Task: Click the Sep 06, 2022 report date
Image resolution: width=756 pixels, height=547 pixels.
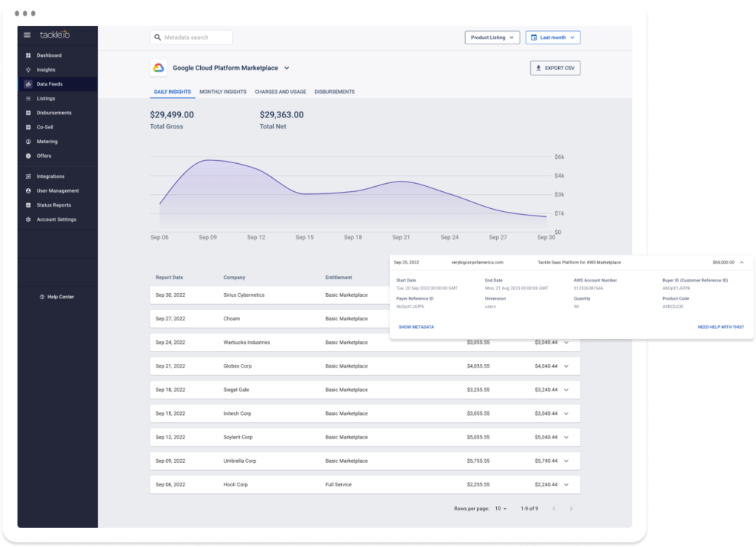Action: [x=171, y=484]
